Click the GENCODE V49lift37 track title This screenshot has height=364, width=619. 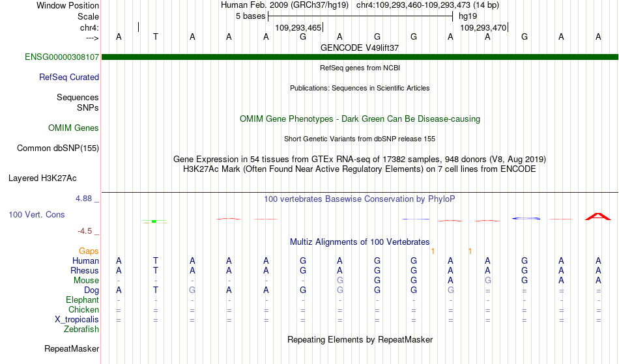(x=360, y=48)
